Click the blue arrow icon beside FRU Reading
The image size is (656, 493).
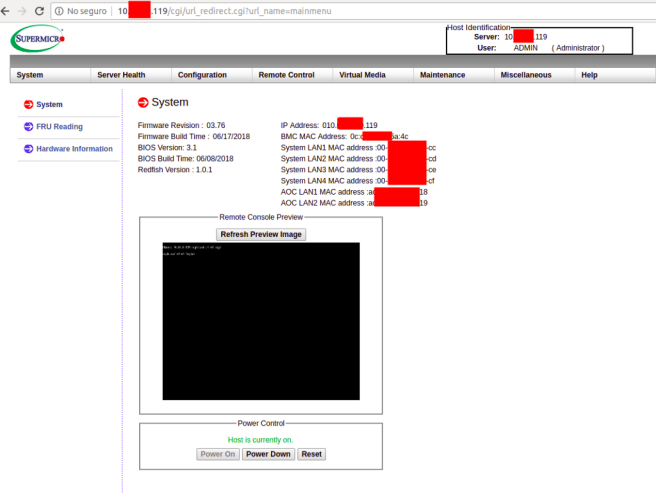tap(27, 127)
